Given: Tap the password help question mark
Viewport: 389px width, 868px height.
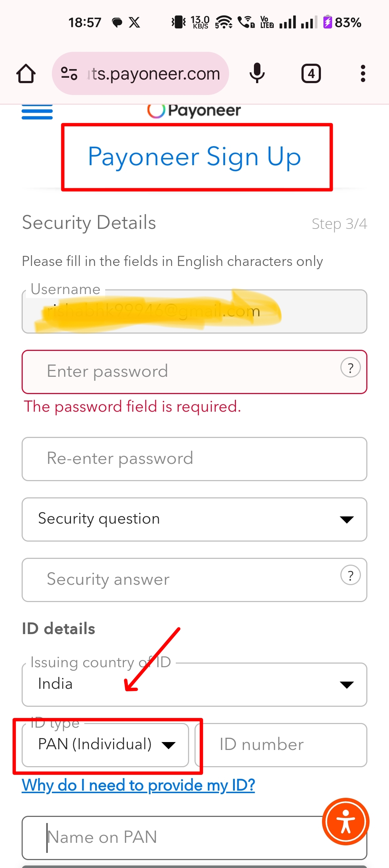Looking at the screenshot, I should click(x=350, y=367).
